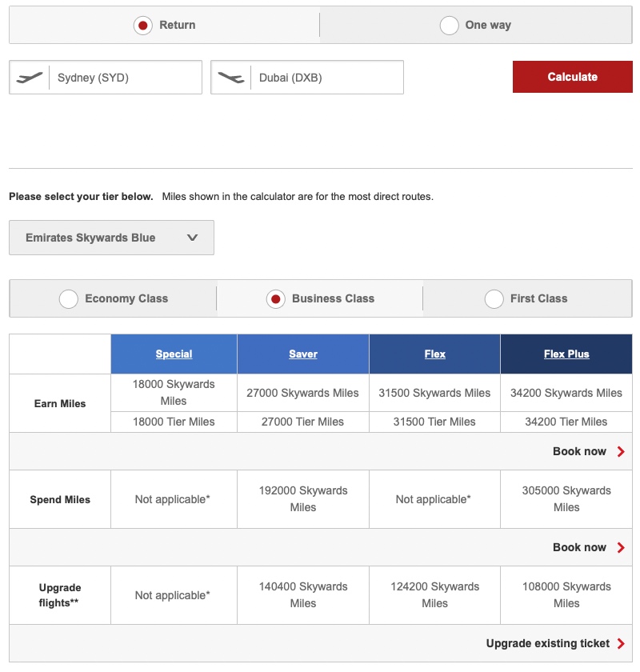Click the arrival airplane icon beside Dubai
The height and width of the screenshot is (672, 640).
coord(231,77)
